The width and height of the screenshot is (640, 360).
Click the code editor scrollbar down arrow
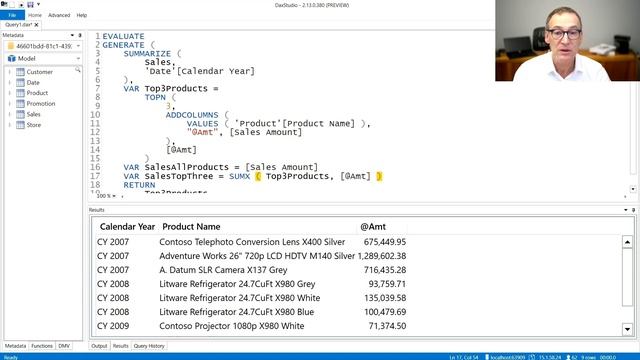(x=633, y=189)
